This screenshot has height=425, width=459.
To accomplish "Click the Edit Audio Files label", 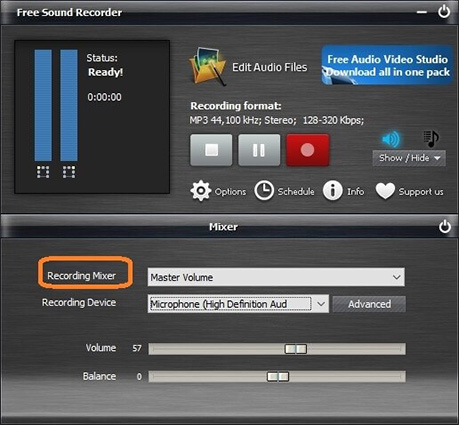I will point(270,67).
